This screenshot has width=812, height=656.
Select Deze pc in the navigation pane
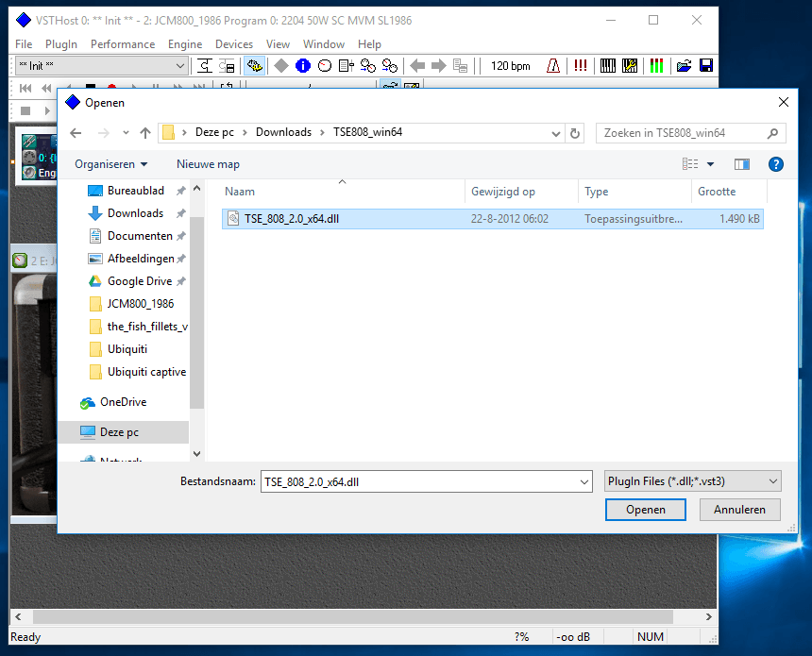coord(124,432)
